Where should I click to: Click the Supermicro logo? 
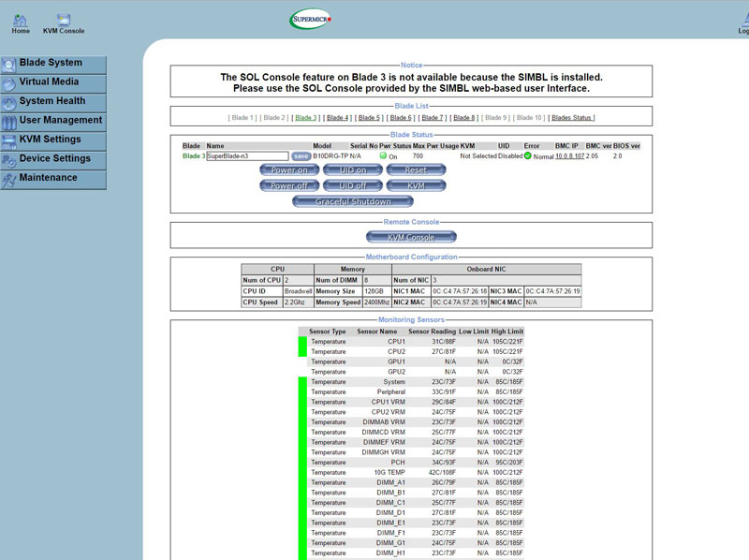tap(310, 20)
